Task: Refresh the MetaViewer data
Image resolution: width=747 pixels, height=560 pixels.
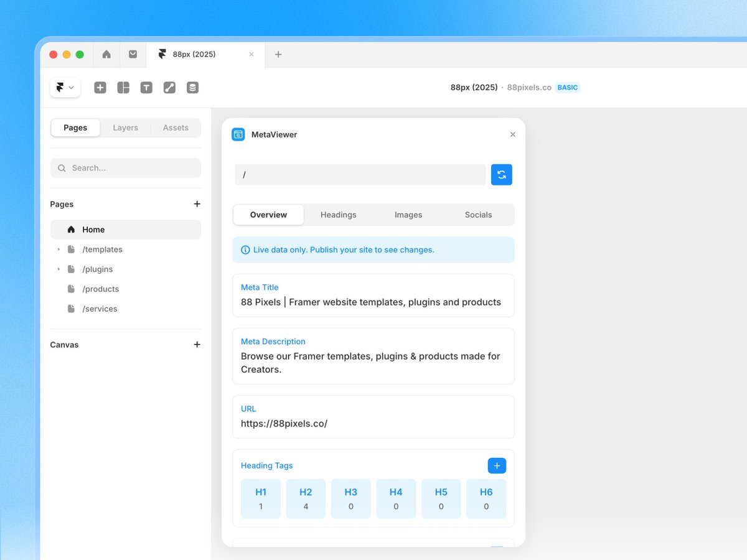Action: [502, 175]
